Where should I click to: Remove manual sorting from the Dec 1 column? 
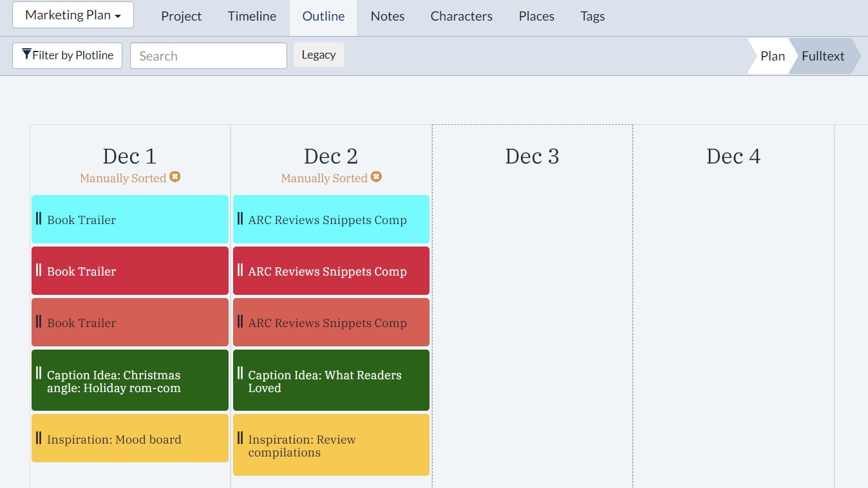175,177
